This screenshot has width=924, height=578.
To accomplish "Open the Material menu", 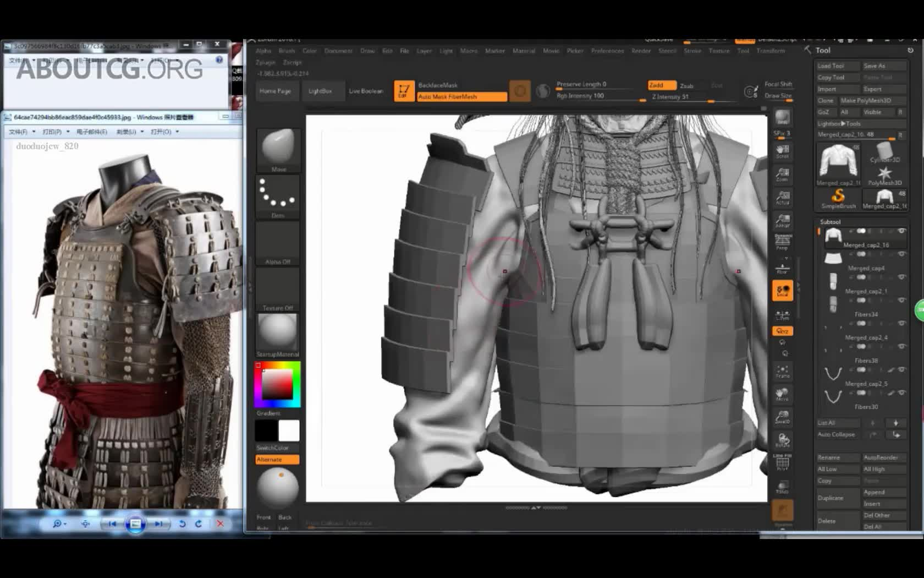I will (524, 51).
